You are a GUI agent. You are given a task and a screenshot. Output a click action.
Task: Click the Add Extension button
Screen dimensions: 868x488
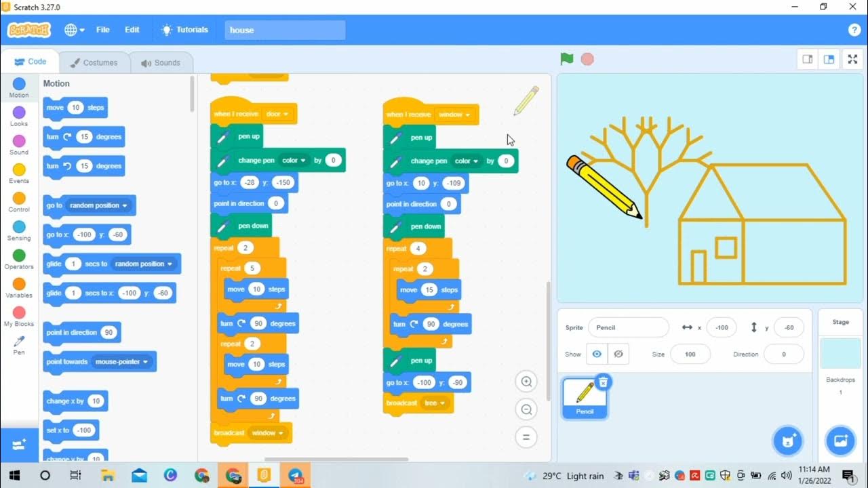(x=19, y=445)
